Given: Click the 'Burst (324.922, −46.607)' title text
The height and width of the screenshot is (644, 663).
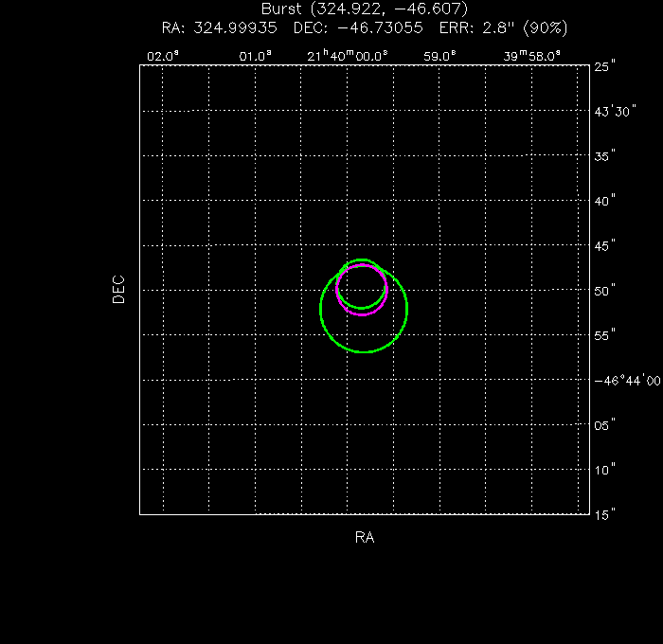Looking at the screenshot, I should 365,9.
